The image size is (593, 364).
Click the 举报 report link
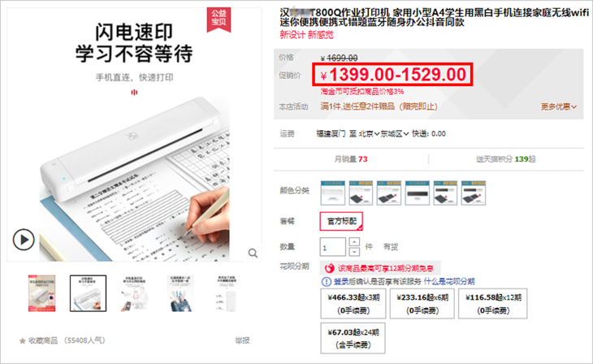point(242,340)
